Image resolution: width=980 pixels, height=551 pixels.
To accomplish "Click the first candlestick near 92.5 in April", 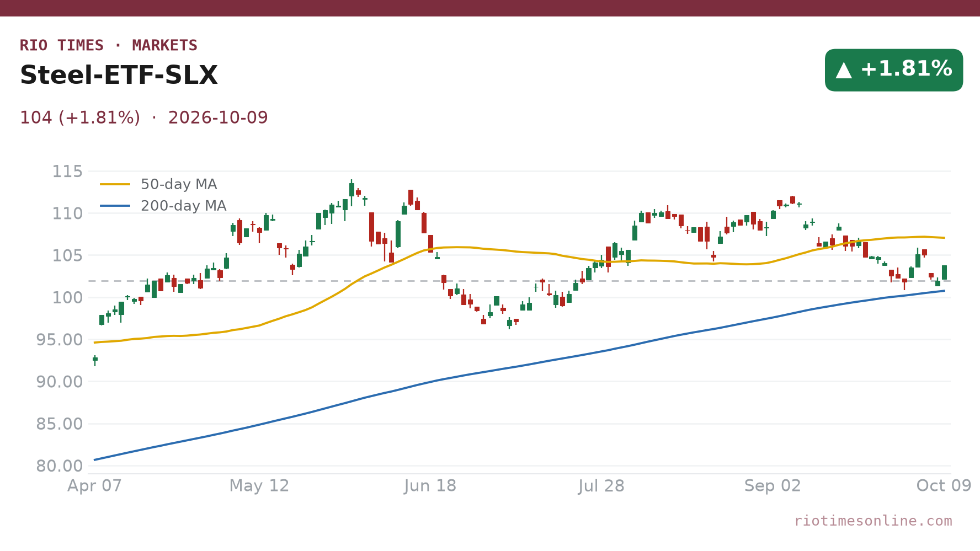I will [95, 360].
